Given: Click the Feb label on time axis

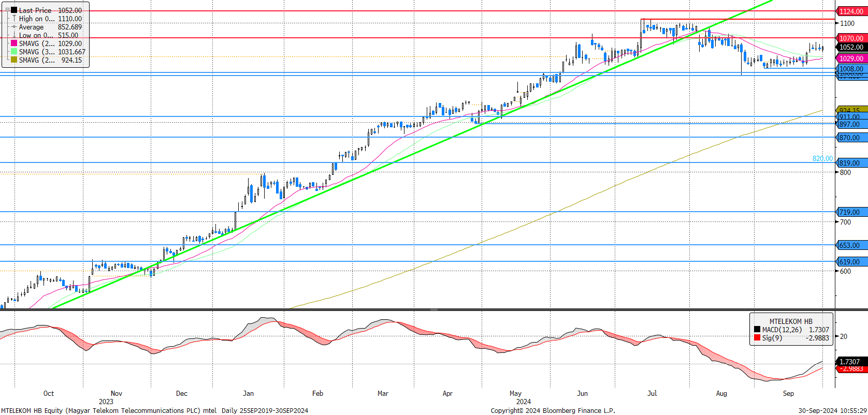Looking at the screenshot, I should [x=318, y=393].
